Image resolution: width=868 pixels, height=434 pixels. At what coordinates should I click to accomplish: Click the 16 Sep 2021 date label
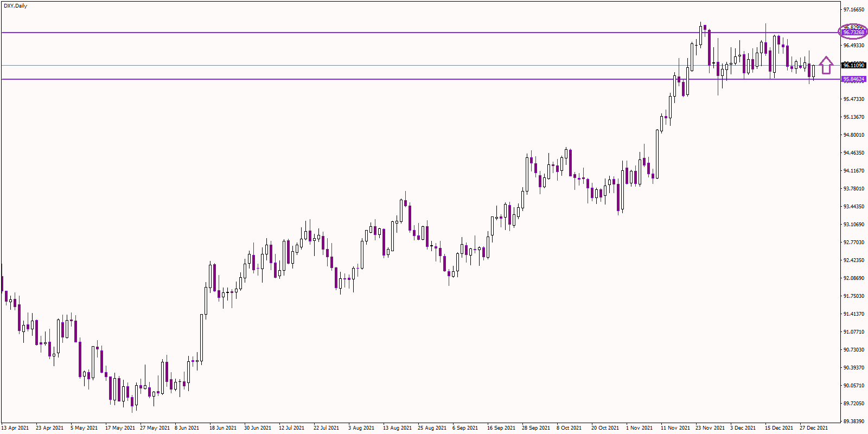(501, 428)
